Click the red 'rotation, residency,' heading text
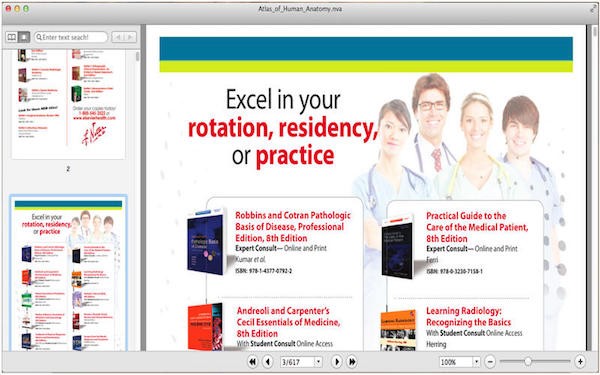600x375 pixels. point(283,129)
